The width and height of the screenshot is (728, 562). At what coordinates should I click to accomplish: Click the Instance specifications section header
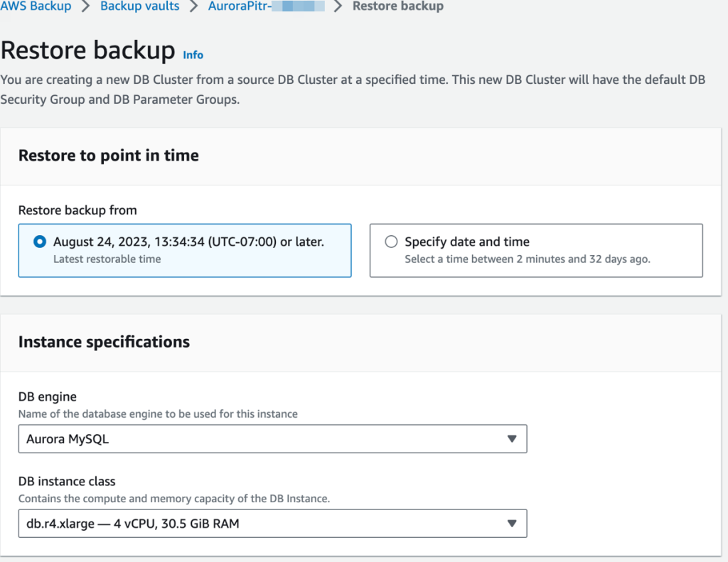click(x=104, y=342)
